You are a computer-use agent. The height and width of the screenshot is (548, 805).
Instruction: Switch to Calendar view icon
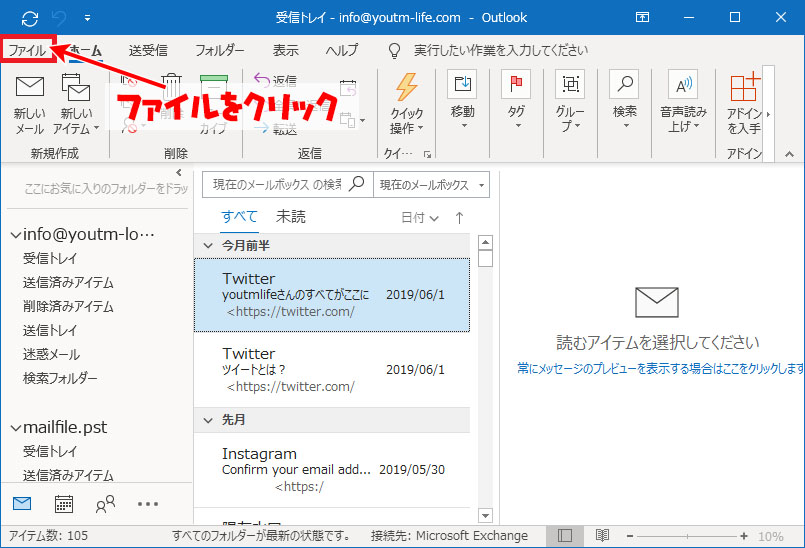(64, 504)
